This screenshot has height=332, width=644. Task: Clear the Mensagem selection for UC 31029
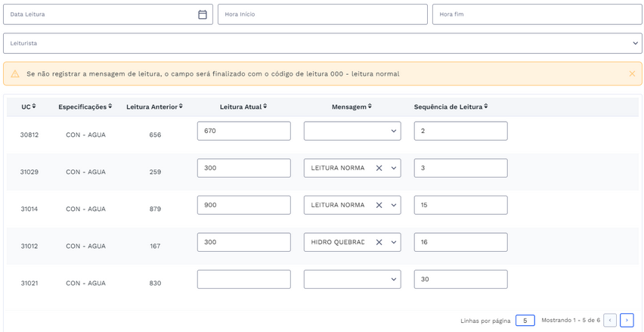379,168
